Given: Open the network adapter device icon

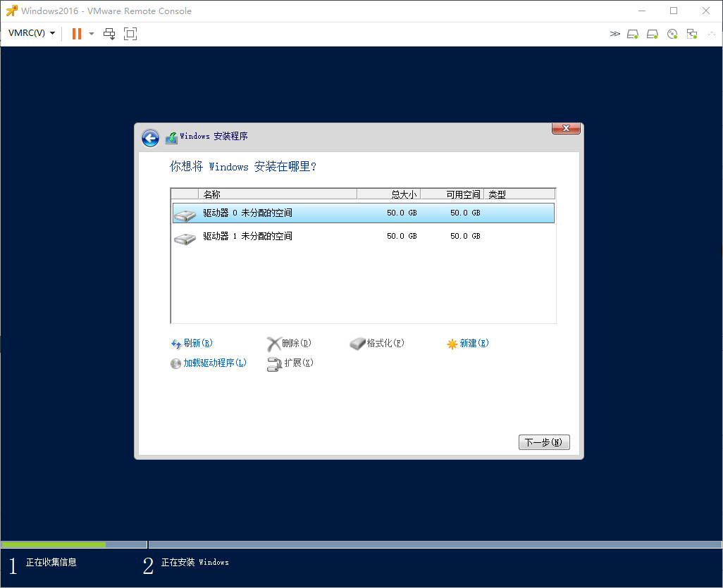Looking at the screenshot, I should coord(692,34).
